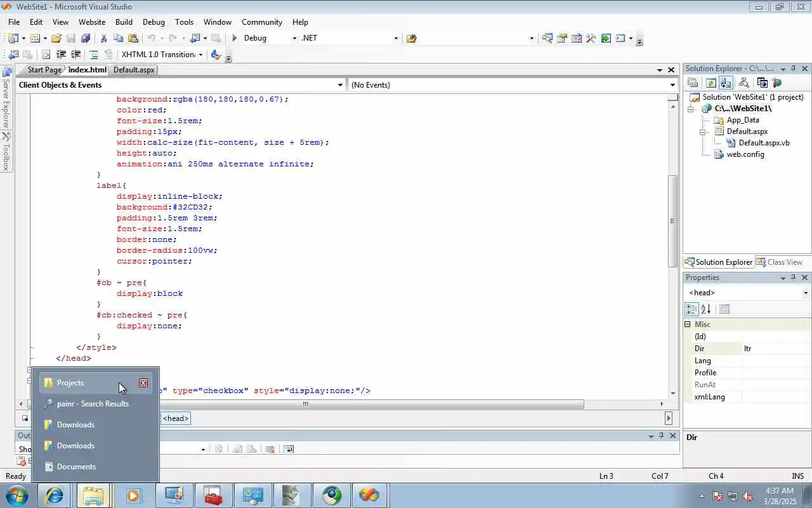Open the Server Explorer side tab

(x=6, y=97)
